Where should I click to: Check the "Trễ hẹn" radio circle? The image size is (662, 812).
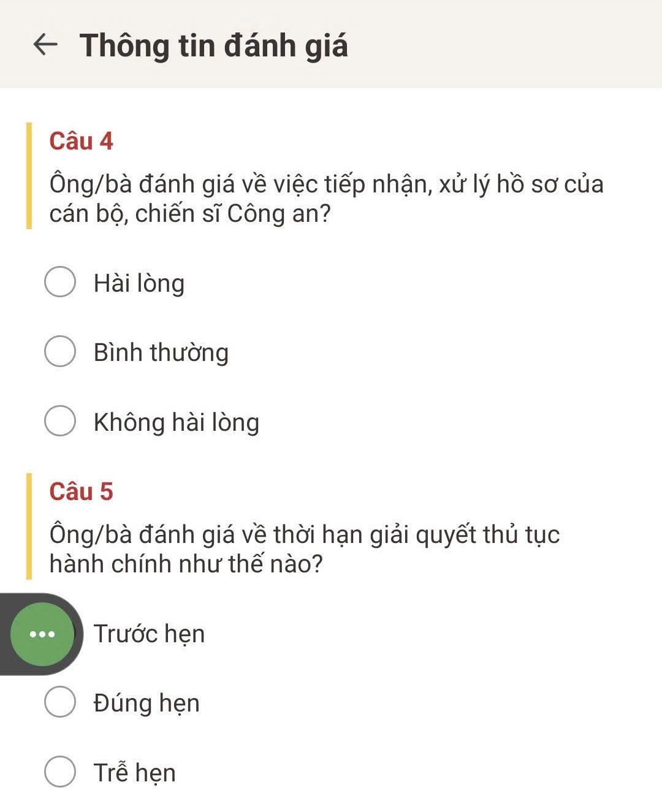60,772
